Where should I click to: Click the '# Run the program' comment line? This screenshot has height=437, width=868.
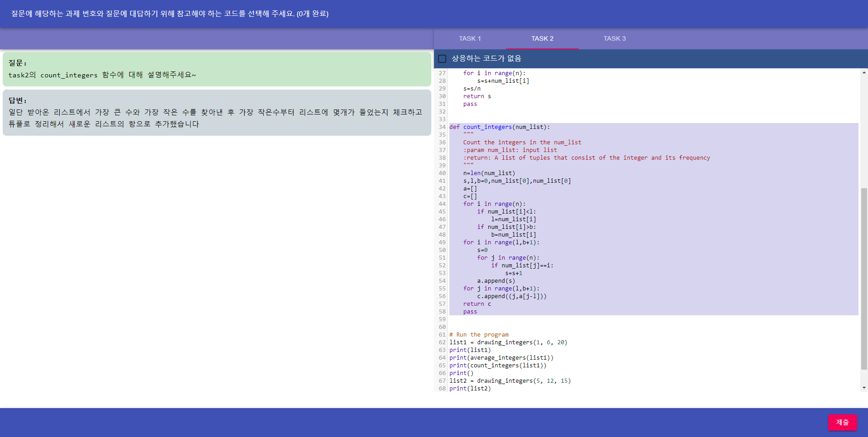pos(479,335)
